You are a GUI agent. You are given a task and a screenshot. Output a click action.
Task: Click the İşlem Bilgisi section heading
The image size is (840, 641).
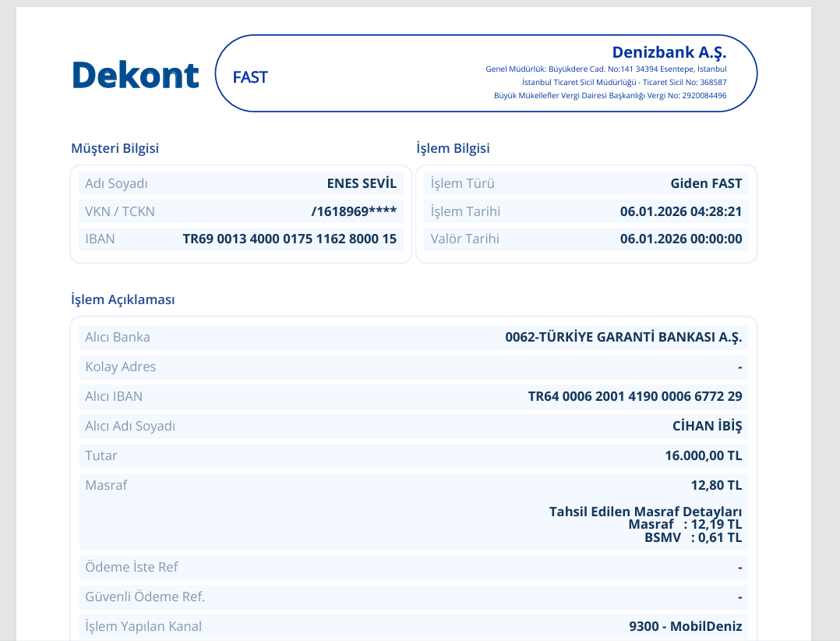(x=453, y=148)
